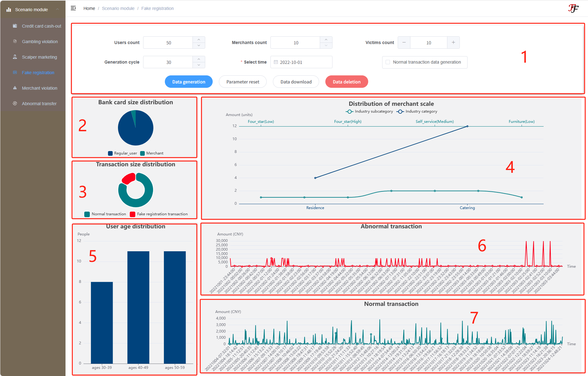588x376 pixels.
Task: Click the sidebar collapse hamburger icon
Action: [73, 8]
